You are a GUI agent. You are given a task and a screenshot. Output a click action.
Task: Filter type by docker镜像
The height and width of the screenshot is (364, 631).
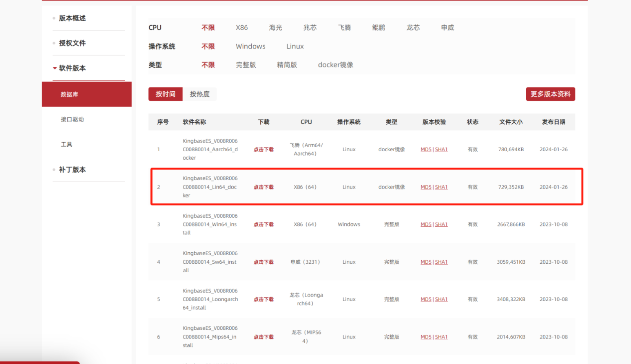pos(335,65)
